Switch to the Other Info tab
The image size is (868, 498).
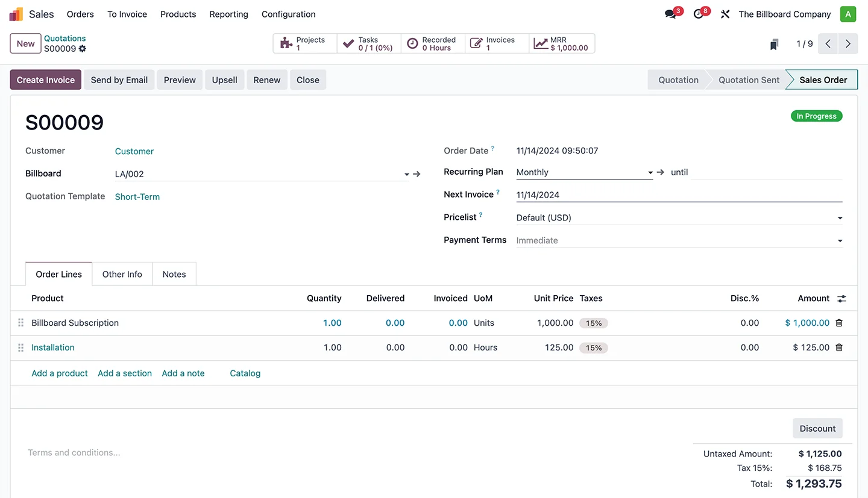pos(122,274)
